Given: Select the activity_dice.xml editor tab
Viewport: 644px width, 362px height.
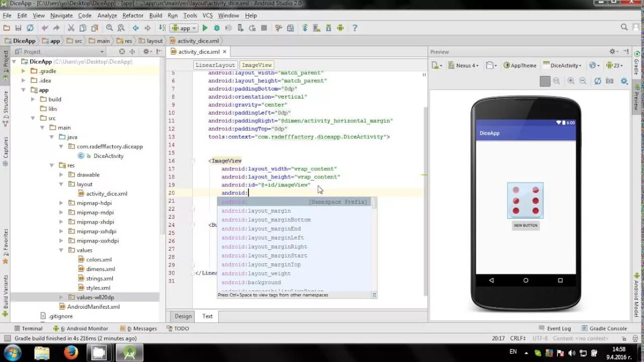Looking at the screenshot, I should (x=199, y=52).
